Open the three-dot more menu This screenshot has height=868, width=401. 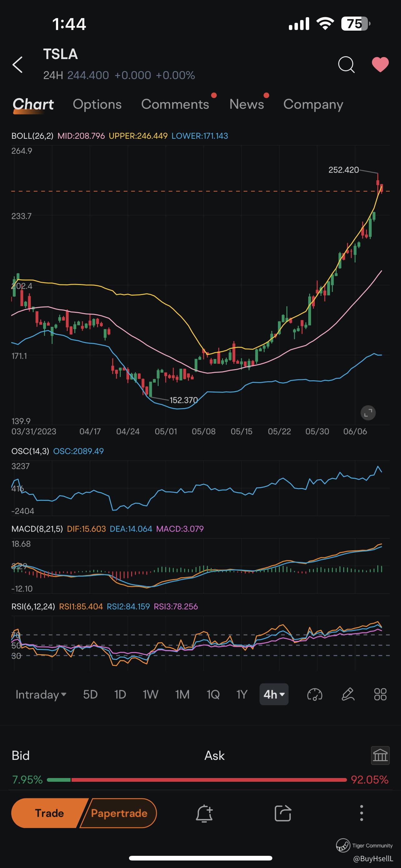click(x=362, y=813)
